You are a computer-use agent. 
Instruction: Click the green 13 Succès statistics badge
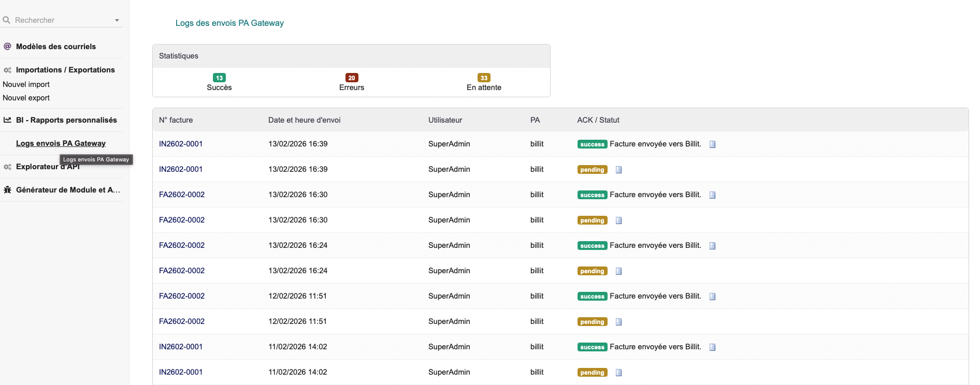[x=219, y=78]
